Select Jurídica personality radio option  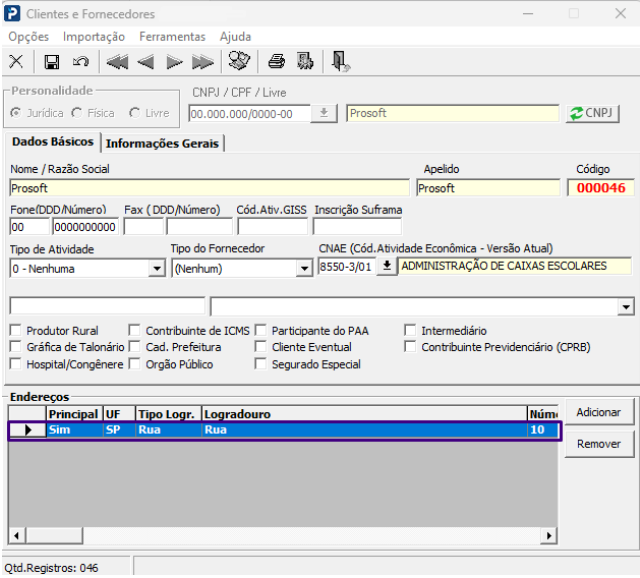16,113
